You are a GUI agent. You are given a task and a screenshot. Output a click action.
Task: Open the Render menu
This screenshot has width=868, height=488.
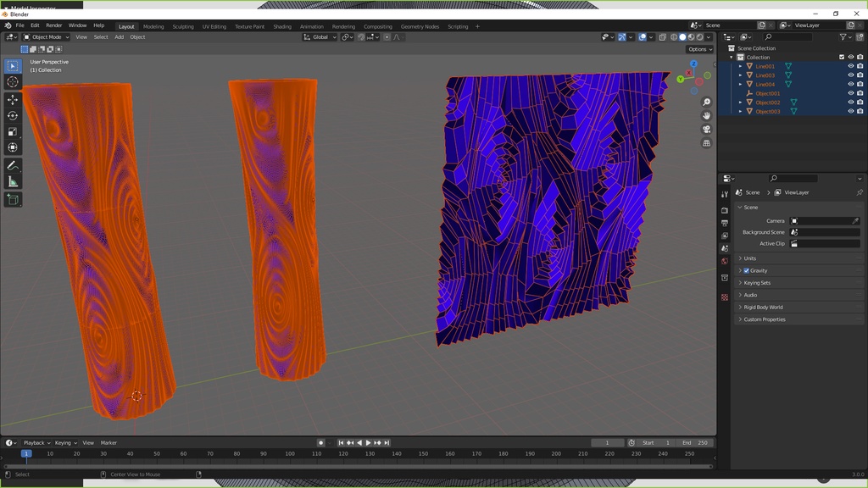pyautogui.click(x=53, y=26)
